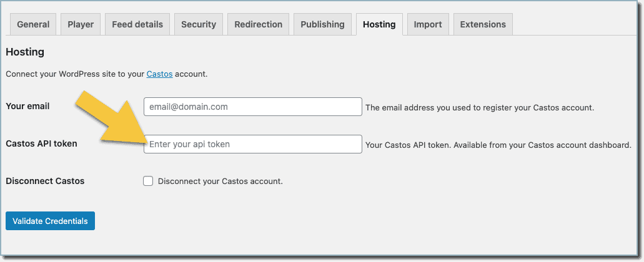This screenshot has width=644, height=262.
Task: Tick the Disconnect Castos checkbox
Action: 148,181
